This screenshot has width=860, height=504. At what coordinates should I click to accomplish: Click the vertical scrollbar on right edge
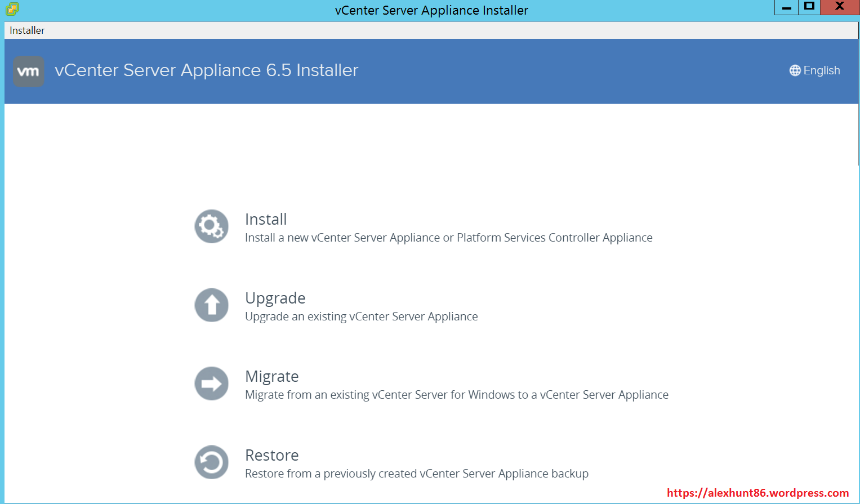[x=857, y=135]
